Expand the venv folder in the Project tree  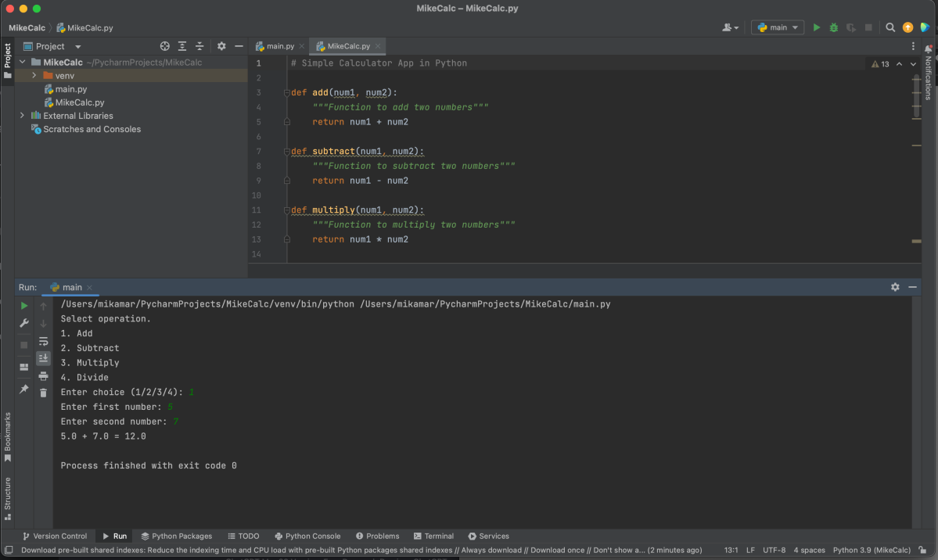tap(33, 75)
